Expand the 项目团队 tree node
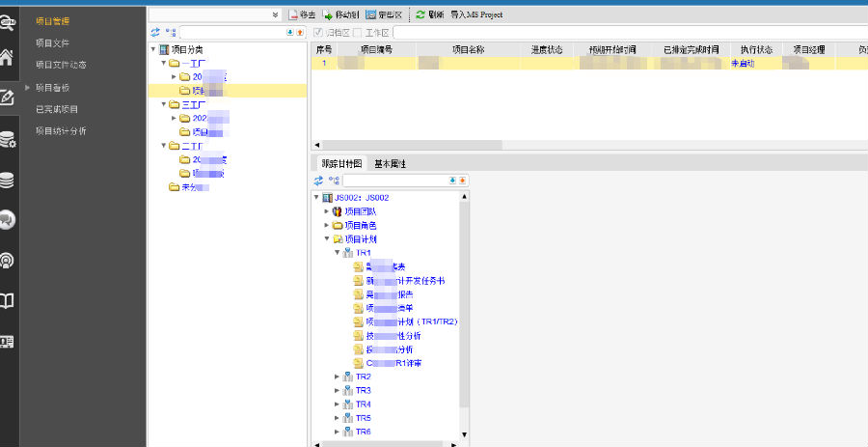The height and width of the screenshot is (447, 868). (326, 211)
